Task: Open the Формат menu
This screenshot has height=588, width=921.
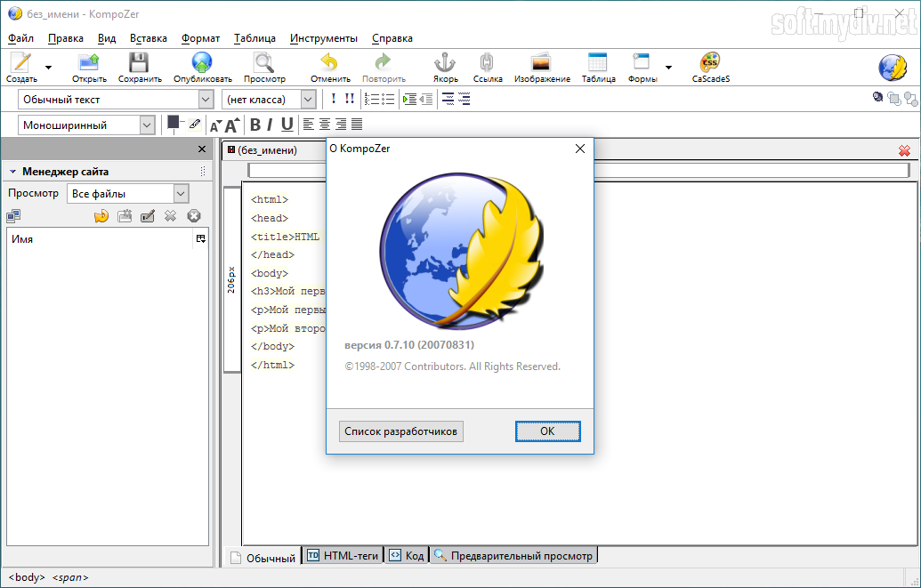Action: tap(200, 38)
